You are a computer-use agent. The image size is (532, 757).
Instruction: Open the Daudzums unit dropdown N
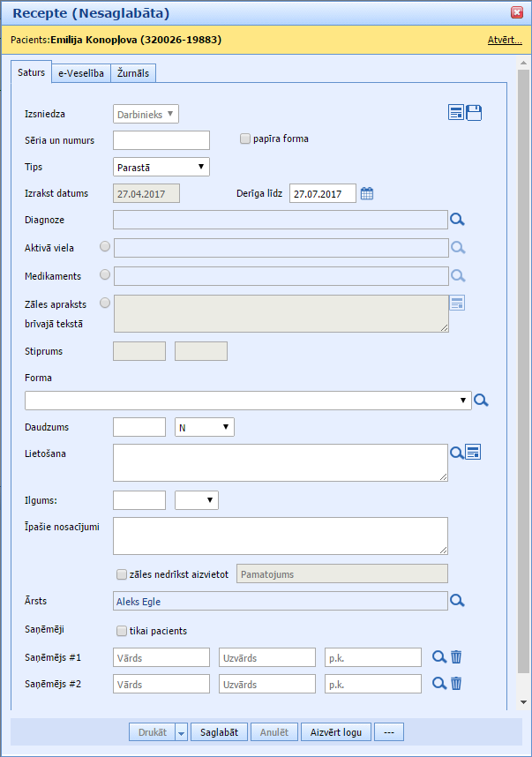(204, 427)
